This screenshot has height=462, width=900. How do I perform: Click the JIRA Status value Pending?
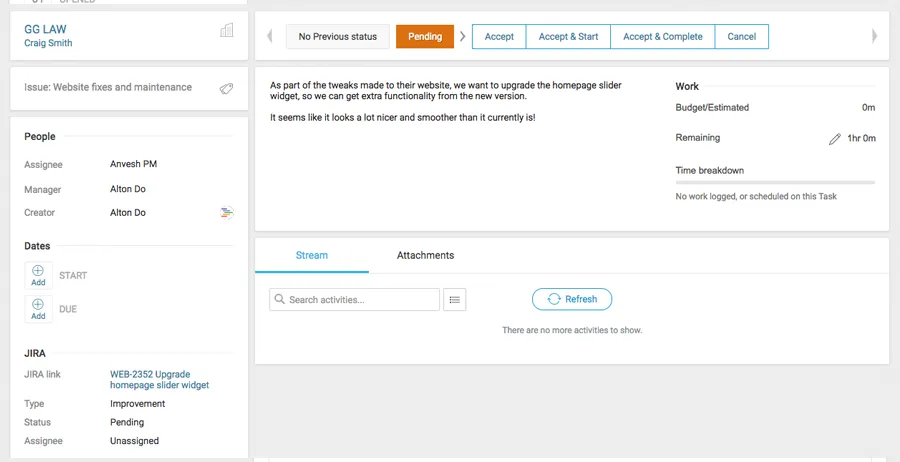(127, 422)
